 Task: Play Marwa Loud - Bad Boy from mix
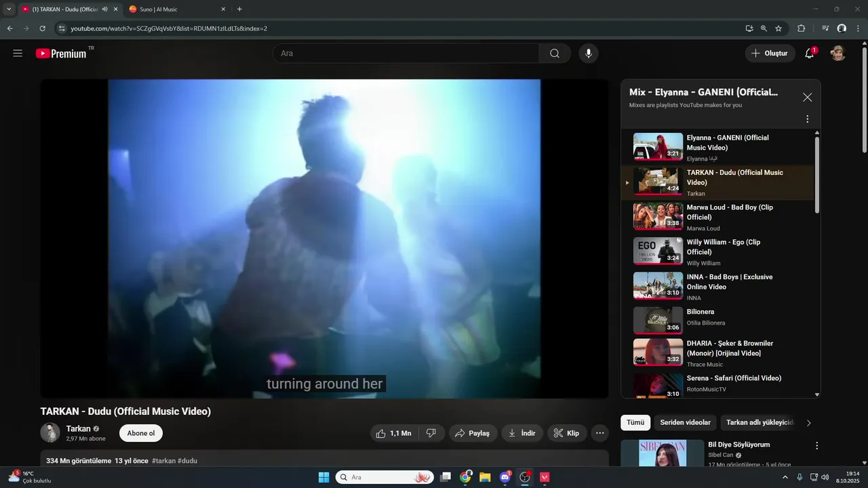[719, 218]
